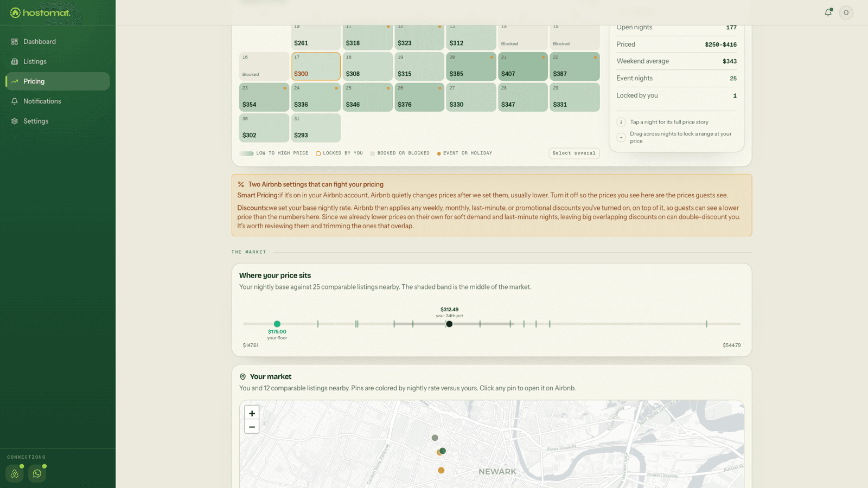Select night 20 priced $385
868x488 pixels.
(471, 66)
